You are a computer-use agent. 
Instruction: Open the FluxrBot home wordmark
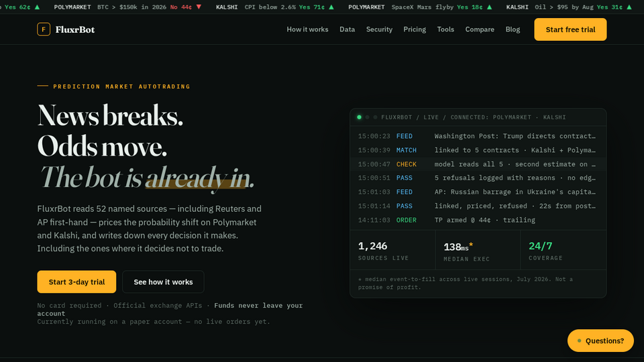(x=74, y=29)
